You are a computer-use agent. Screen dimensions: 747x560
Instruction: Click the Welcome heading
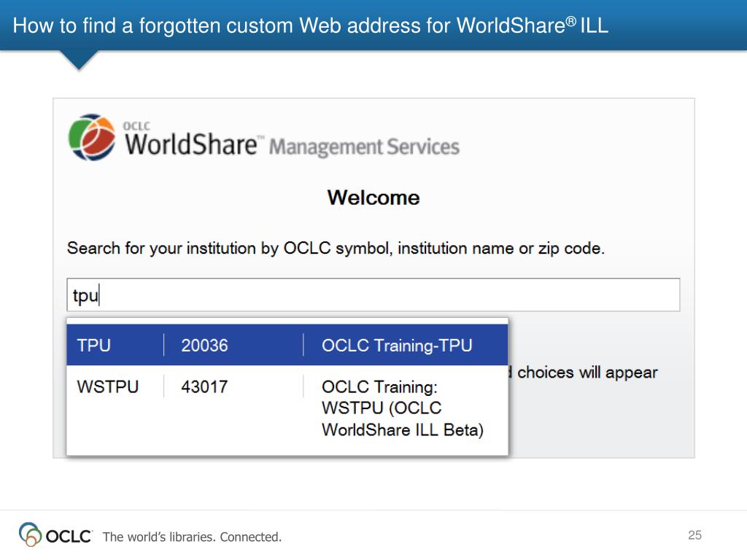point(373,198)
